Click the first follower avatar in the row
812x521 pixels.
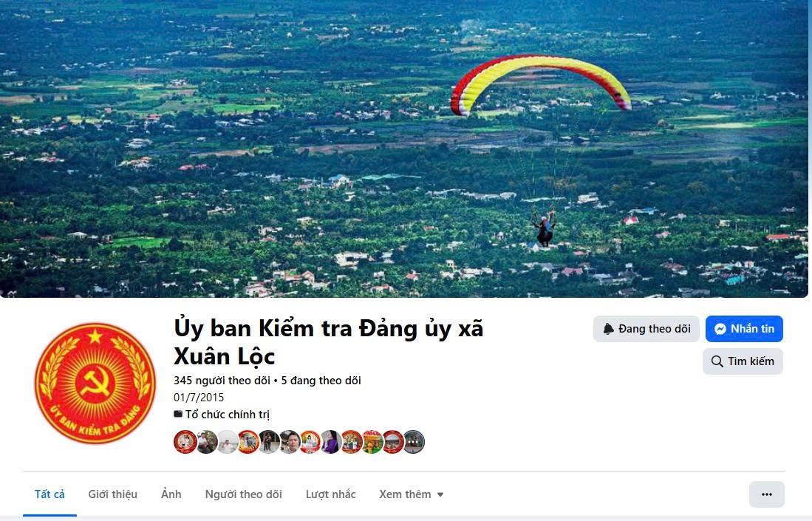[185, 442]
